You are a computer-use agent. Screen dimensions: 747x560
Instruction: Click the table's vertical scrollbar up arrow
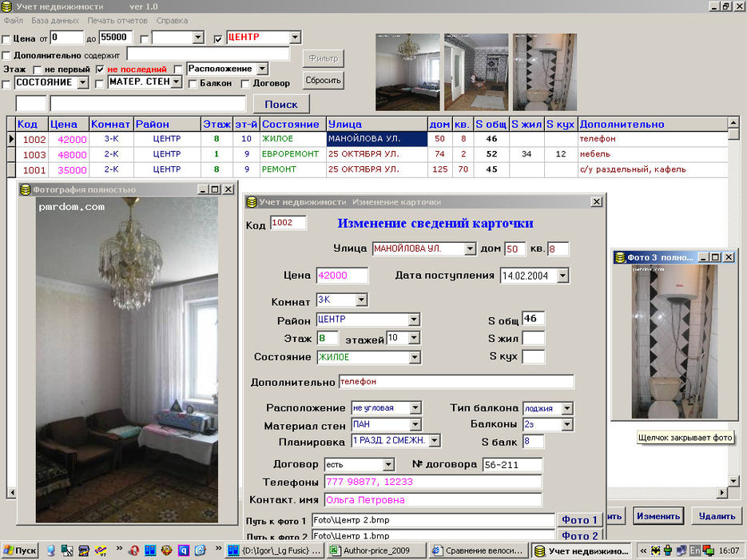click(733, 124)
